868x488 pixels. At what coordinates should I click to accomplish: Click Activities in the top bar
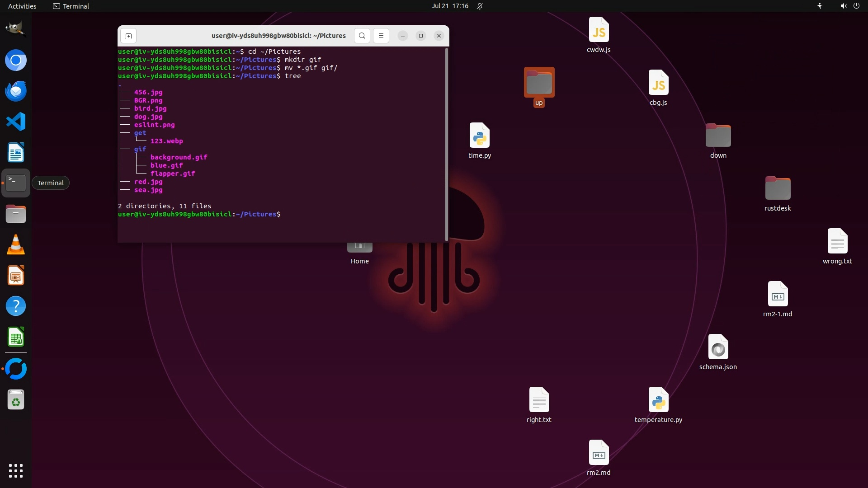pos(22,6)
